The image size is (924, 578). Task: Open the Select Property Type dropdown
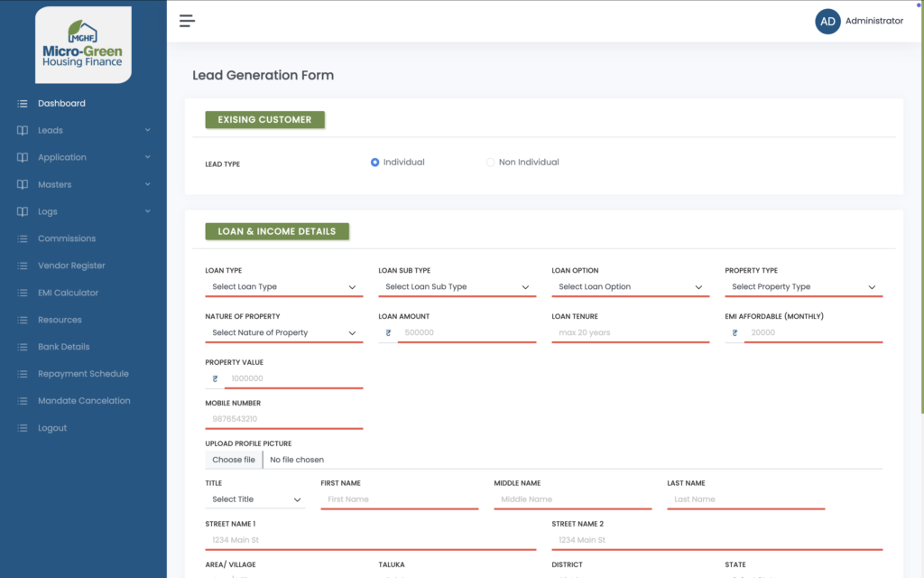point(803,287)
